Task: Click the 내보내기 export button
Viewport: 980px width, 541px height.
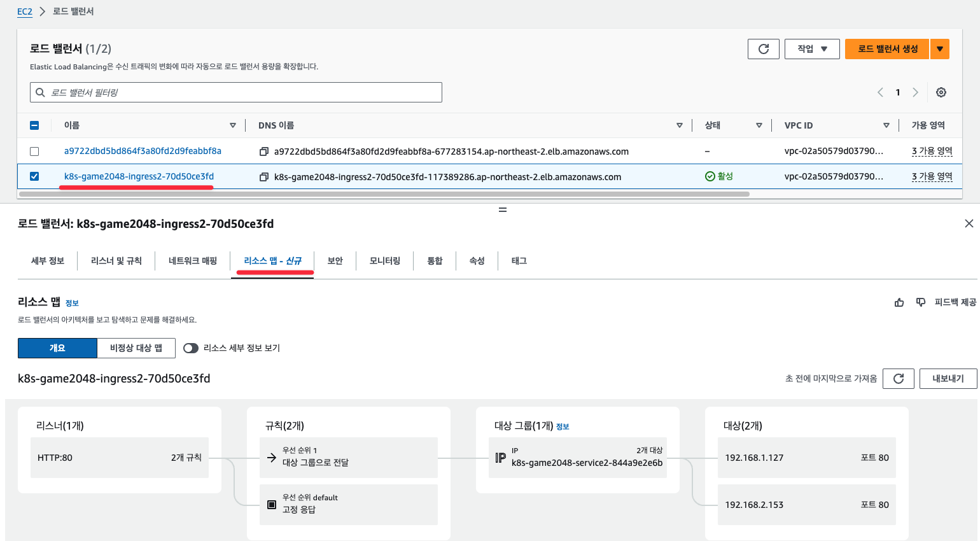Action: pos(948,379)
